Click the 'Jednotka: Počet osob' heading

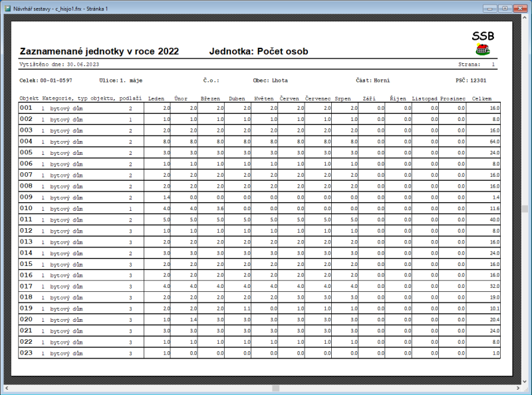tap(259, 51)
